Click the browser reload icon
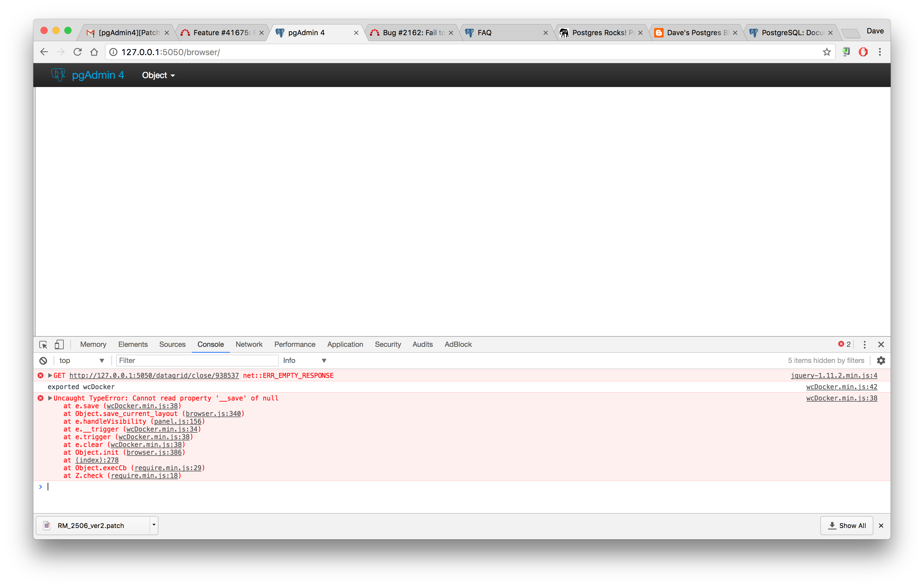 (x=77, y=52)
